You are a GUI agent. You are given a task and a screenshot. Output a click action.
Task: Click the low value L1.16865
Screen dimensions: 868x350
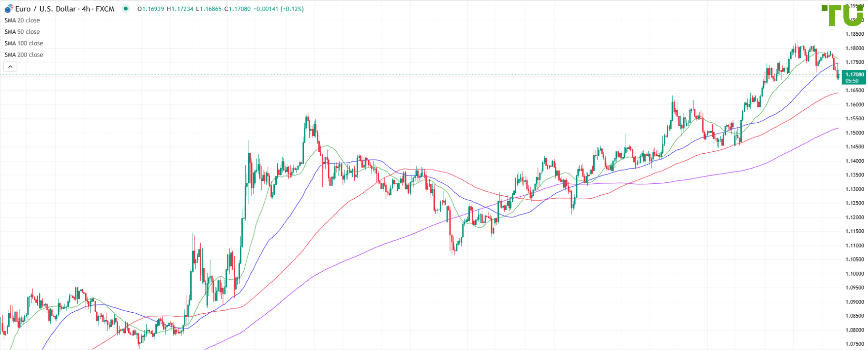[x=209, y=9]
